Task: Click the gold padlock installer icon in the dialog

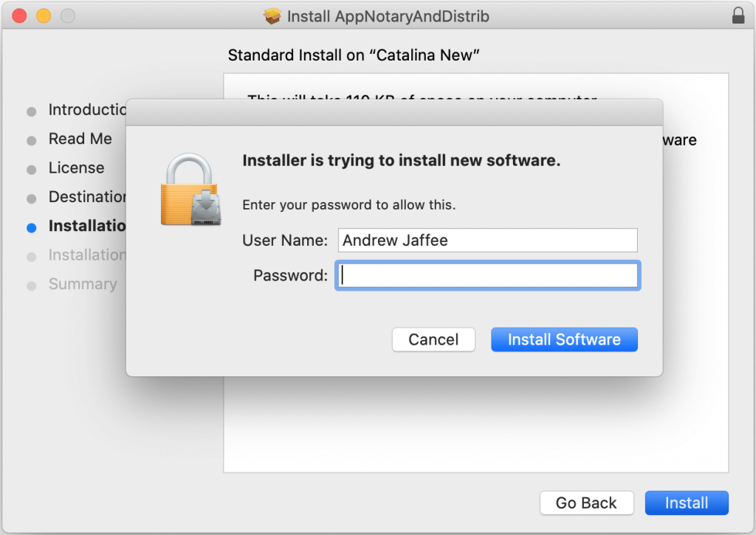Action: click(x=190, y=190)
